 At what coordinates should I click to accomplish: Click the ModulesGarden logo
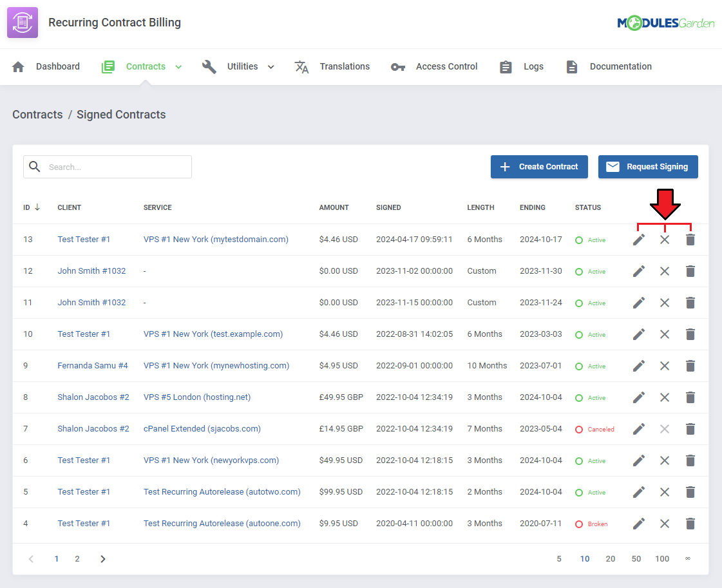[x=666, y=23]
